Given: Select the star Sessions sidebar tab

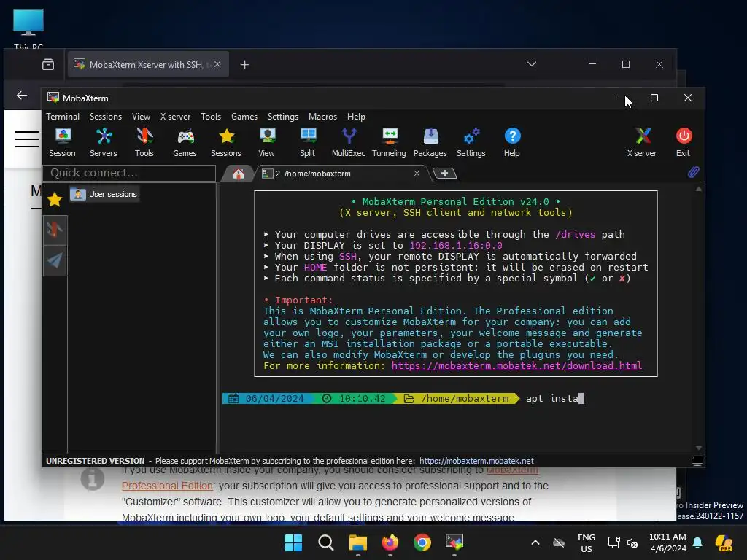Looking at the screenshot, I should tap(55, 199).
